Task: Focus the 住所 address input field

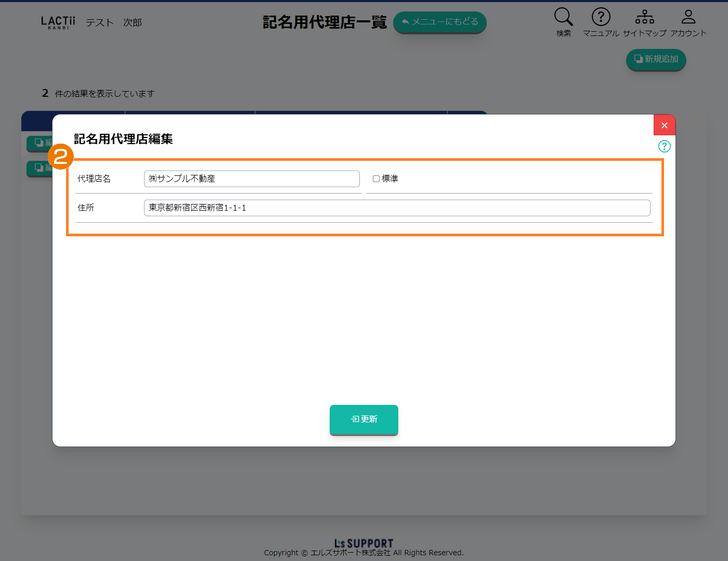Action: pos(397,208)
